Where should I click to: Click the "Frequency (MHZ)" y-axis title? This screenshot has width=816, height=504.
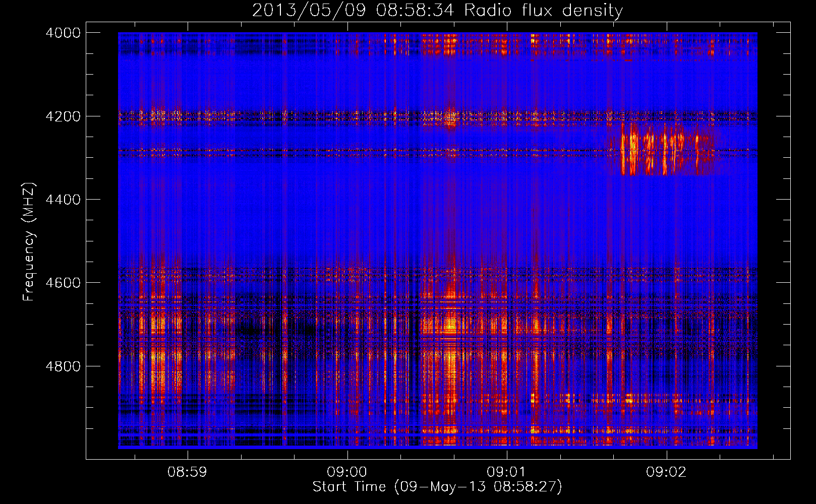pos(29,242)
